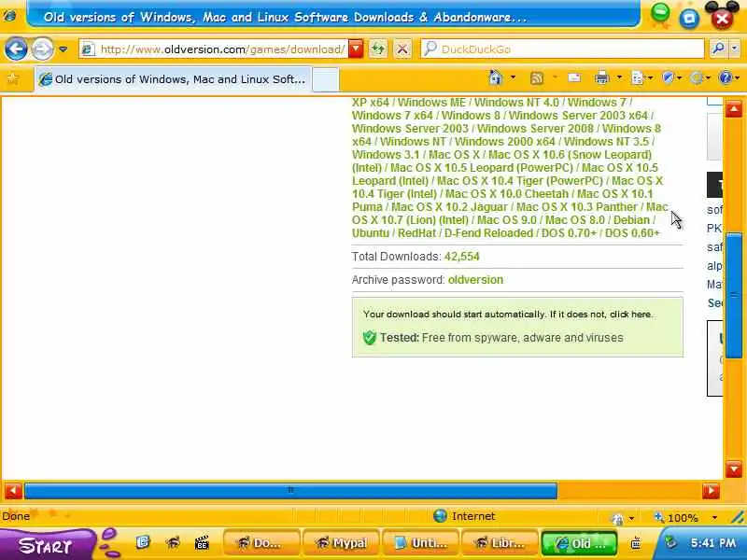The image size is (747, 560).
Task: Click the blue vertical scrollbar thumb
Action: [x=734, y=295]
